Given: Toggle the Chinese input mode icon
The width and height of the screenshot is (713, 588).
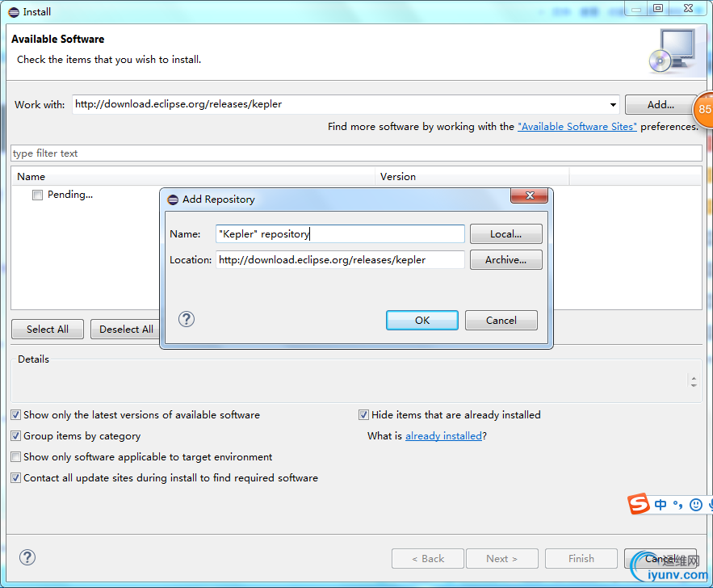Looking at the screenshot, I should pyautogui.click(x=661, y=504).
